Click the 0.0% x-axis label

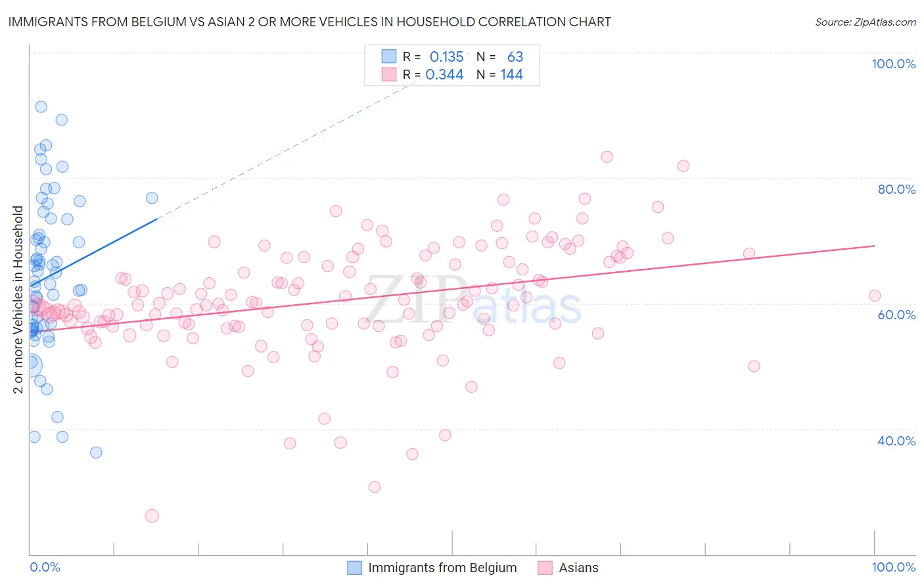pyautogui.click(x=45, y=567)
